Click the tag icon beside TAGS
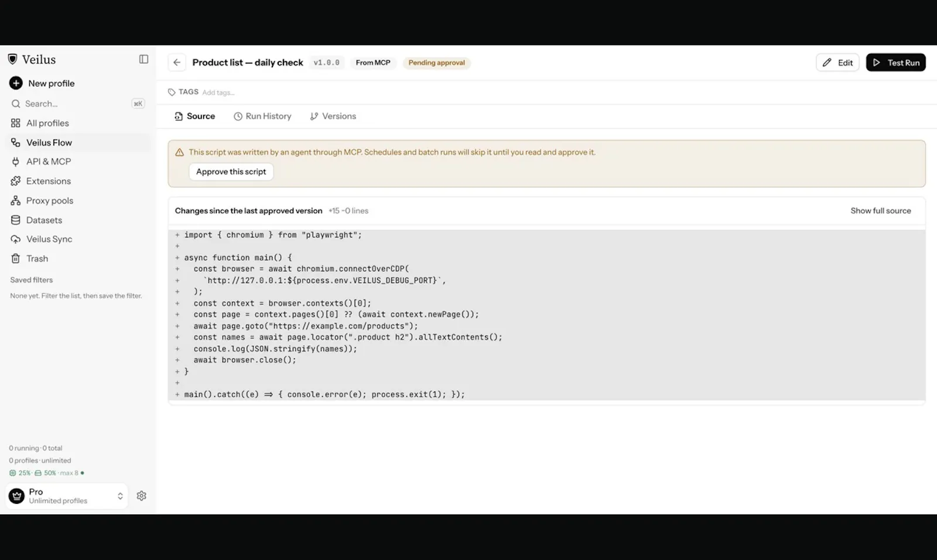This screenshot has width=937, height=560. click(172, 92)
